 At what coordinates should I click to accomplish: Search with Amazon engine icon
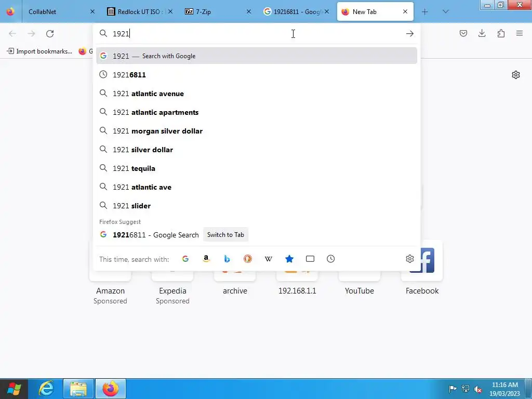pos(206,259)
